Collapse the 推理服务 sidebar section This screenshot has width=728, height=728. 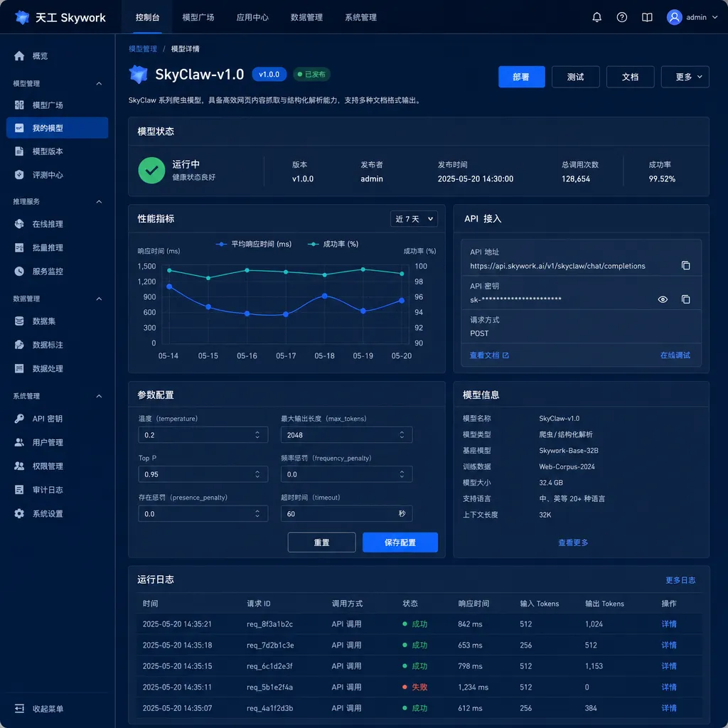[x=99, y=201]
